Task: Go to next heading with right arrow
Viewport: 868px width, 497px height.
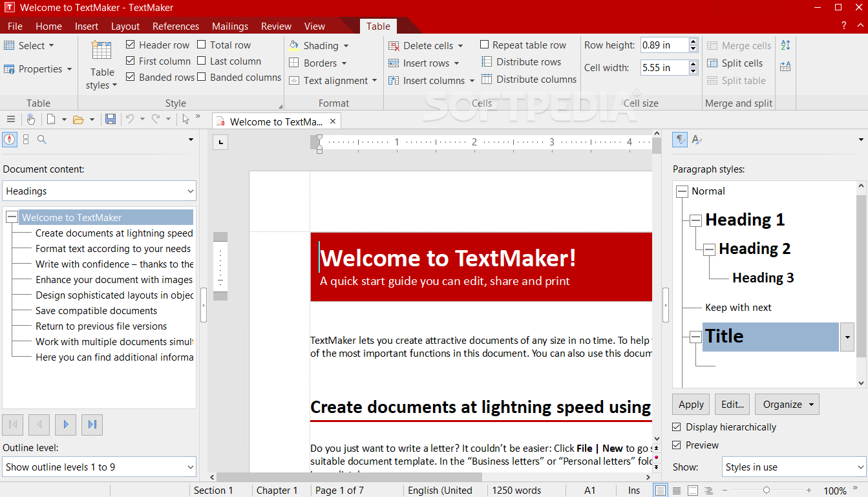Action: 65,425
